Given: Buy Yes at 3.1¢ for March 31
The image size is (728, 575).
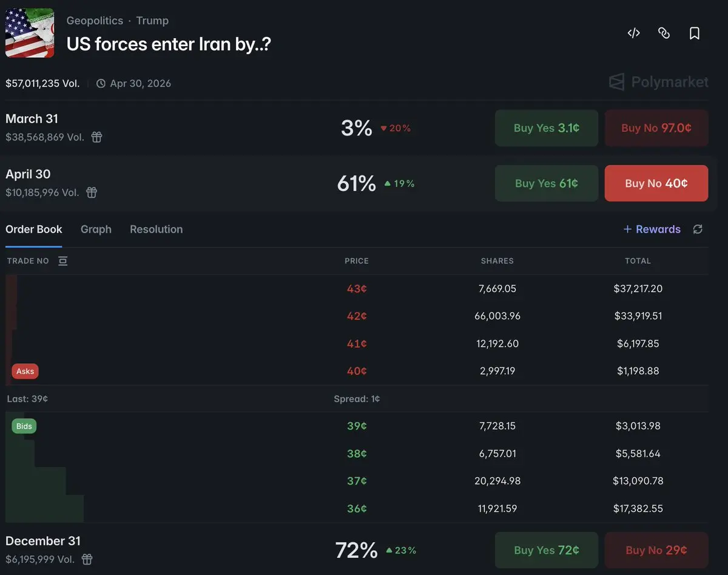Looking at the screenshot, I should [546, 128].
